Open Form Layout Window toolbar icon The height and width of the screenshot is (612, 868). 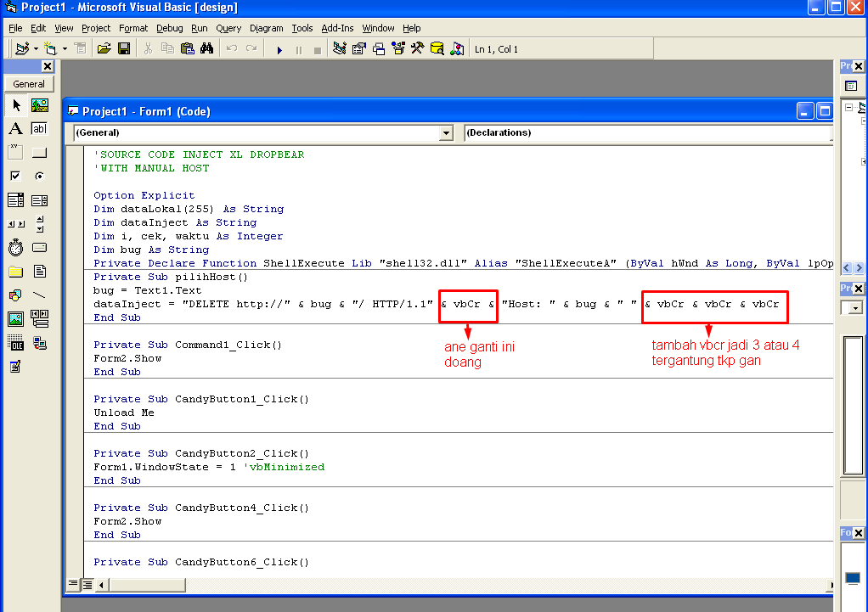click(x=379, y=48)
